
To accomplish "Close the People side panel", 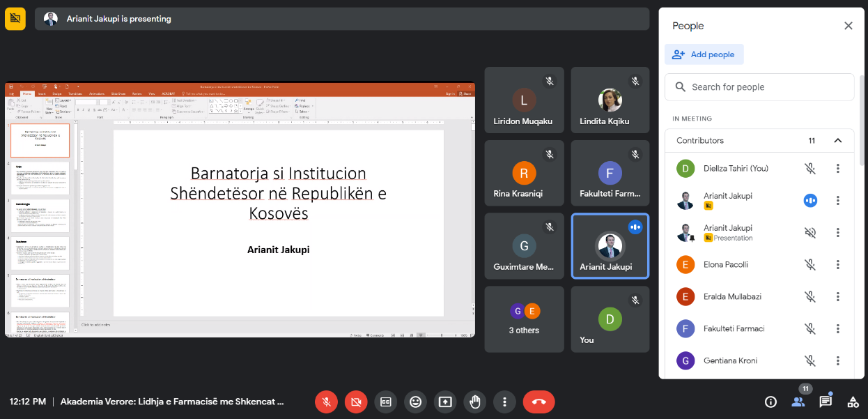I will (x=848, y=26).
